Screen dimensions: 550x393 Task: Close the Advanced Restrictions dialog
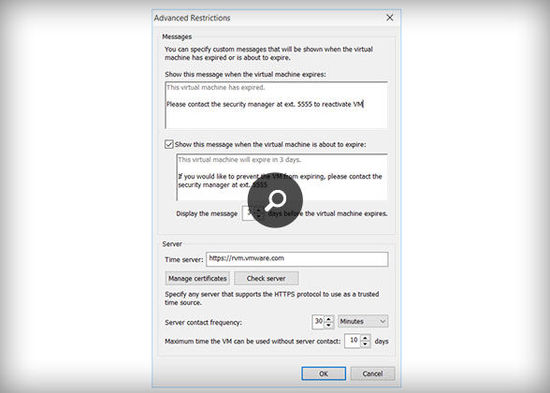click(389, 18)
